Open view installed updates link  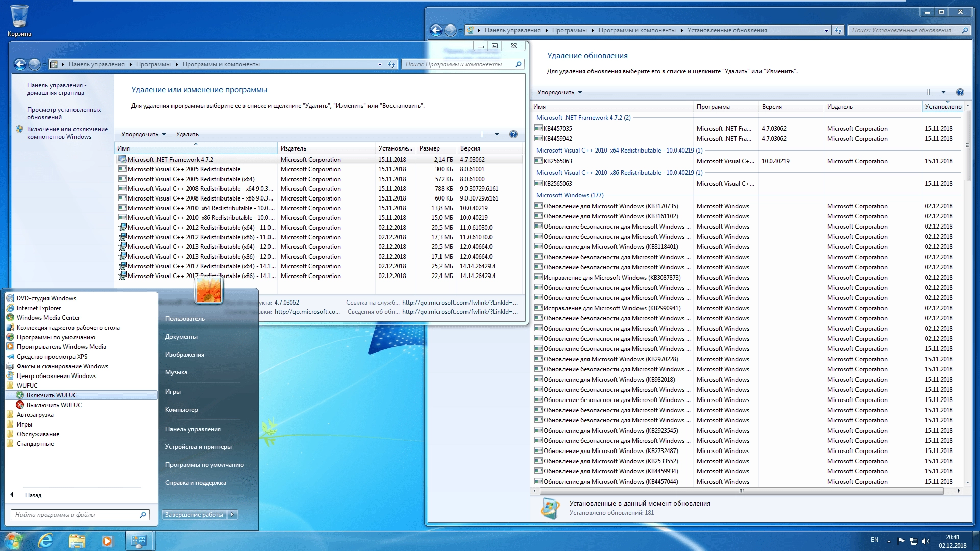point(64,113)
